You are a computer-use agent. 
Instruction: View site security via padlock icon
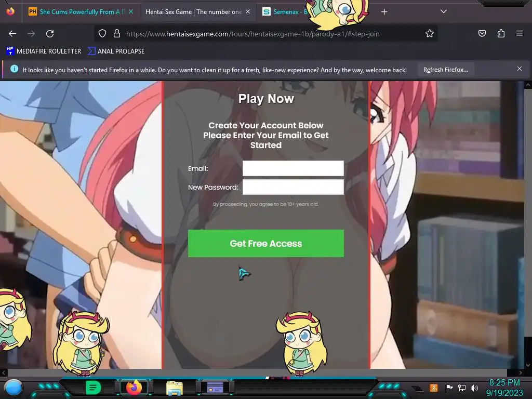[117, 34]
